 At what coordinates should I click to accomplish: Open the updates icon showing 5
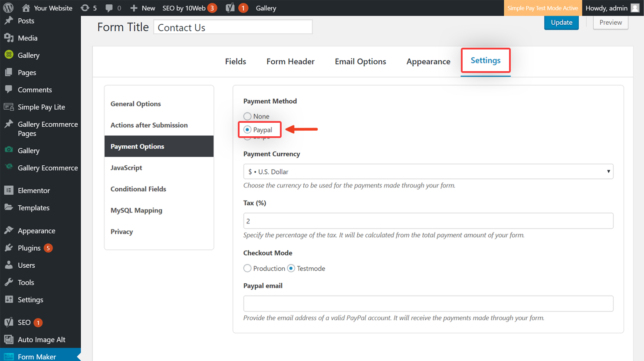85,8
